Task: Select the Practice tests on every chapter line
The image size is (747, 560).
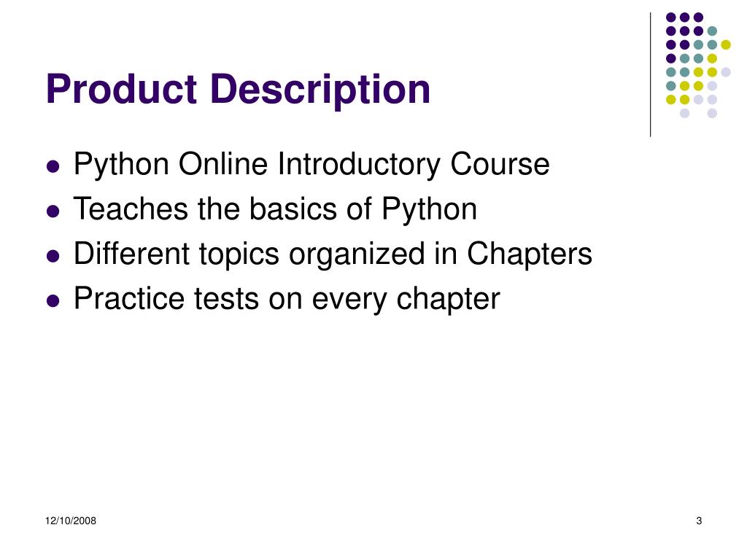Action: pyautogui.click(x=287, y=299)
